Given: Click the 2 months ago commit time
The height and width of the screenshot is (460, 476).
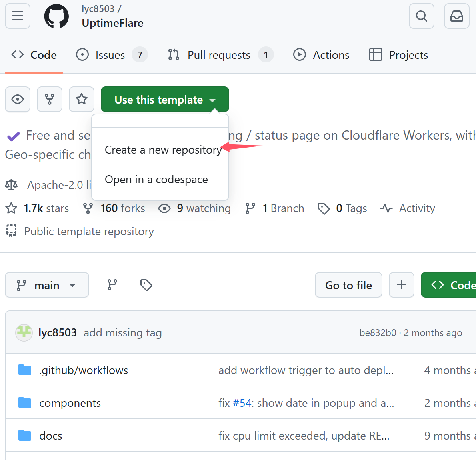Looking at the screenshot, I should click(x=433, y=333).
